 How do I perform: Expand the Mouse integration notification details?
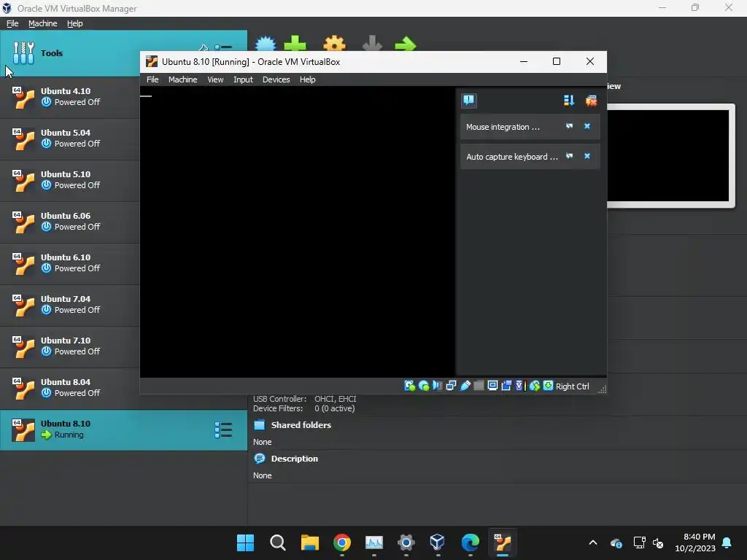(569, 126)
